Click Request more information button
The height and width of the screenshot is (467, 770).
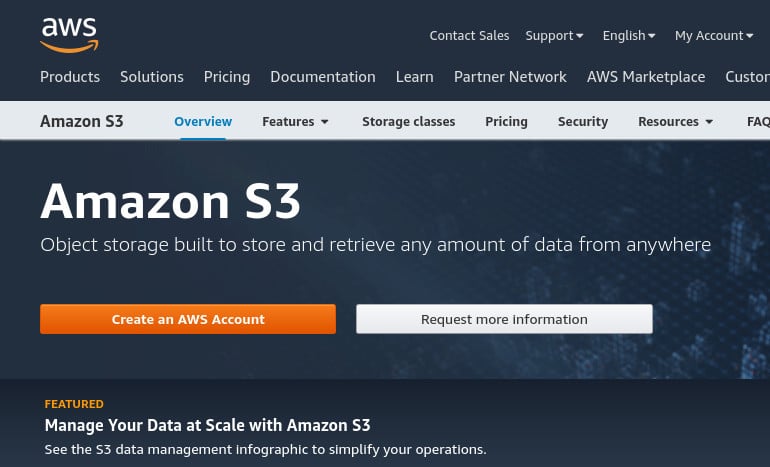(x=504, y=319)
